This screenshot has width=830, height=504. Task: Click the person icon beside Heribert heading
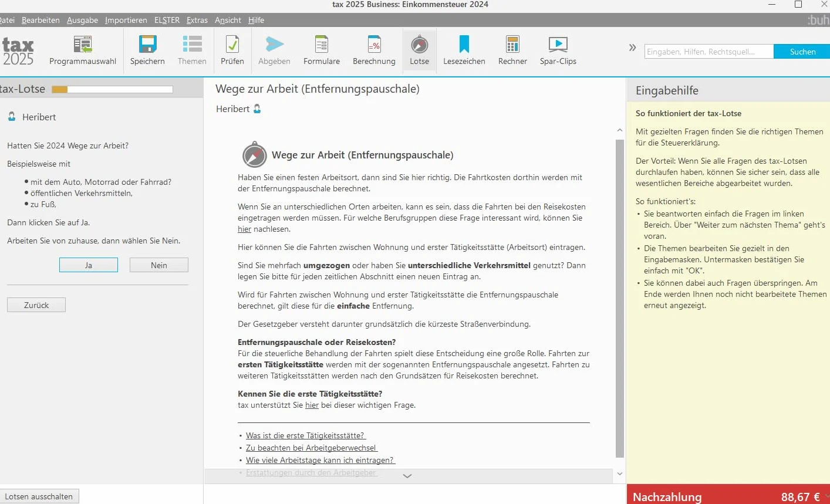[x=257, y=109]
